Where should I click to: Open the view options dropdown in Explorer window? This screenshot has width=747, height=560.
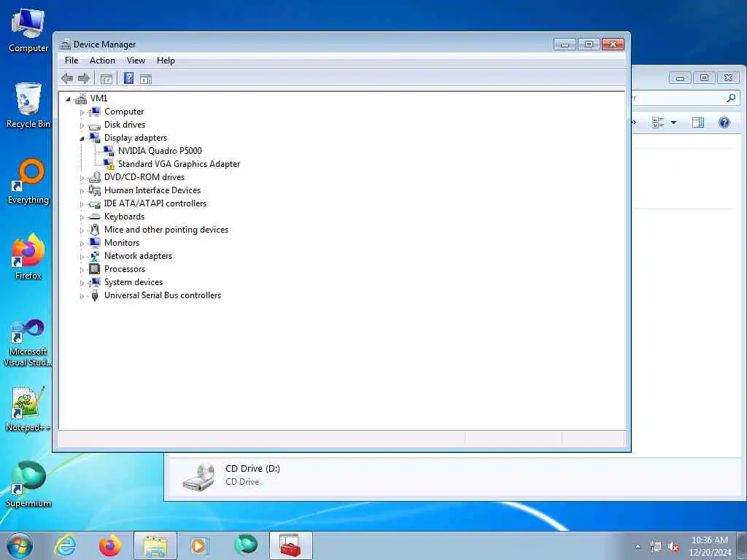point(673,122)
